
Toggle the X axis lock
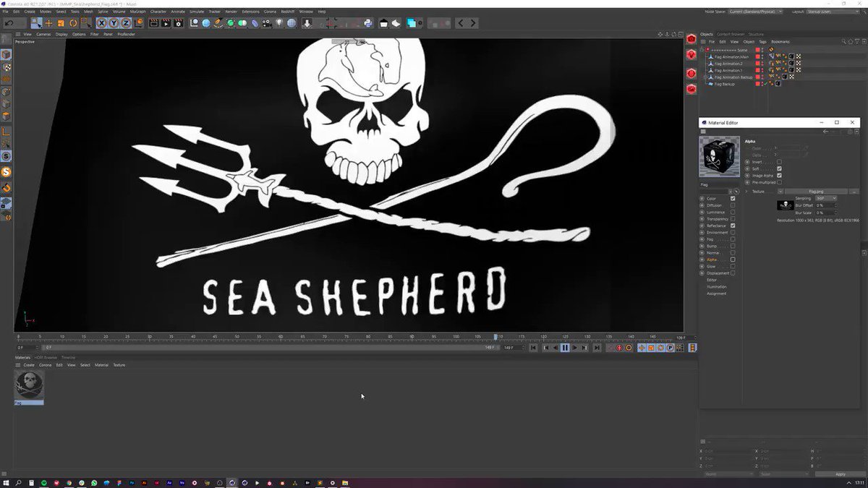(103, 23)
